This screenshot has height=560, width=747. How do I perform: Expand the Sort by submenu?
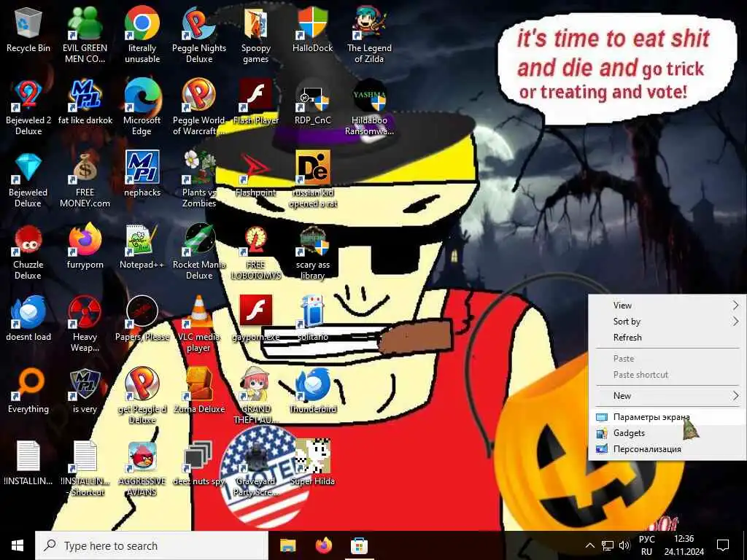(x=667, y=322)
